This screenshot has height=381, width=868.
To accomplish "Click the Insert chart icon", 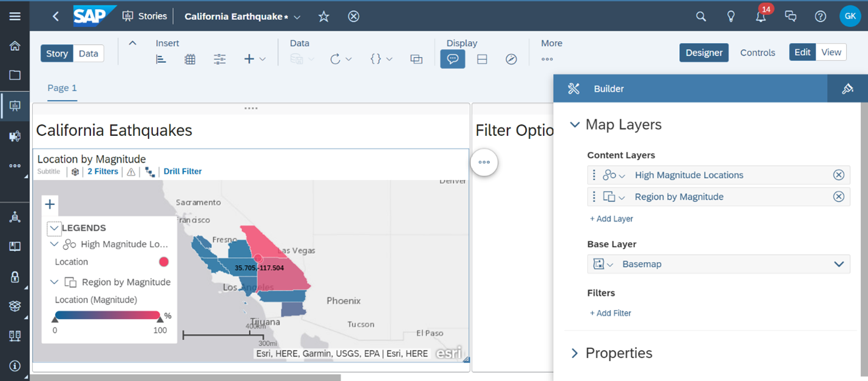I will (161, 59).
